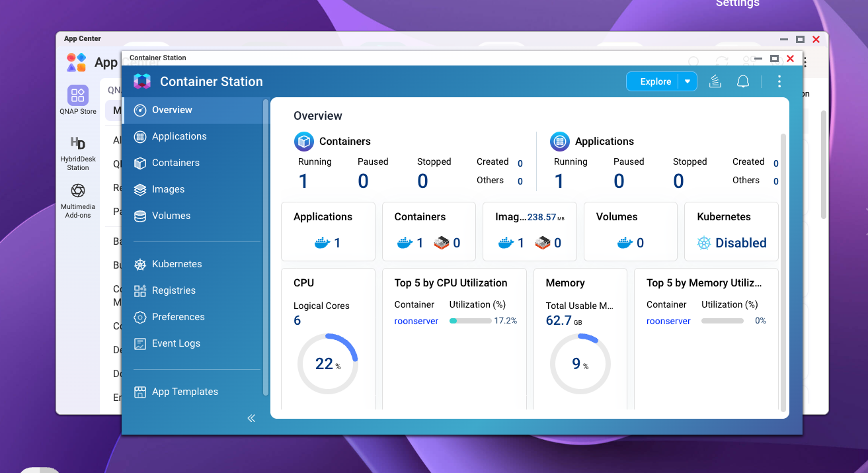Expand the Explore dropdown arrow
Image resolution: width=868 pixels, height=473 pixels.
688,81
